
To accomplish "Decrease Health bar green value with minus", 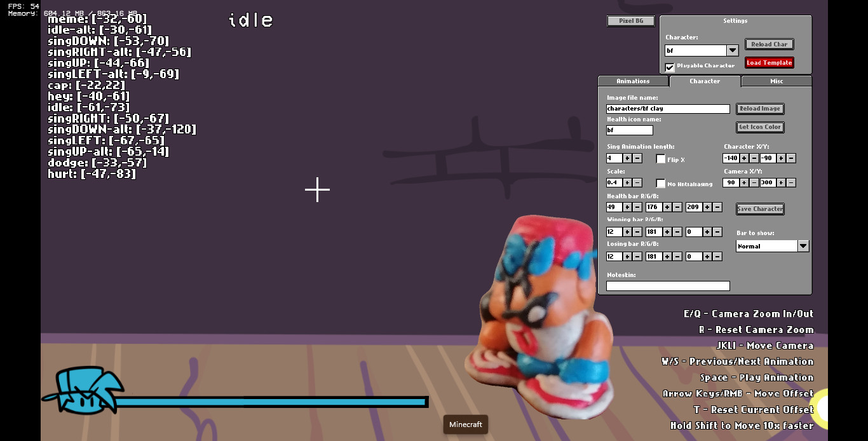I will tap(677, 207).
